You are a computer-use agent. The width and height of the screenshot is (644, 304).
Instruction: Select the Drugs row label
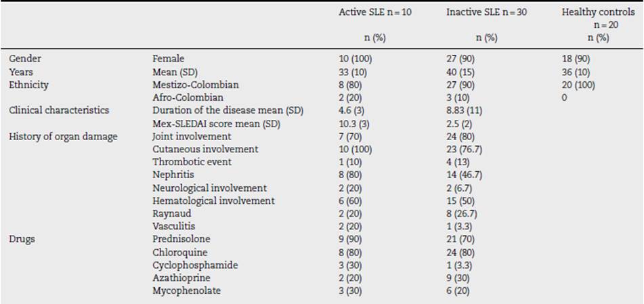point(22,239)
